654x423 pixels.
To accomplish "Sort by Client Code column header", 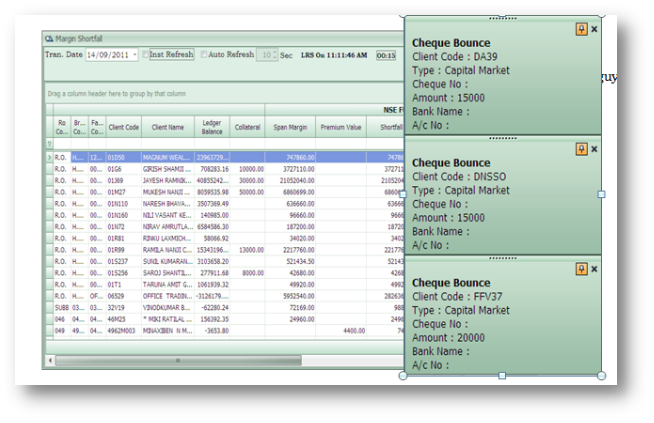I will 123,127.
